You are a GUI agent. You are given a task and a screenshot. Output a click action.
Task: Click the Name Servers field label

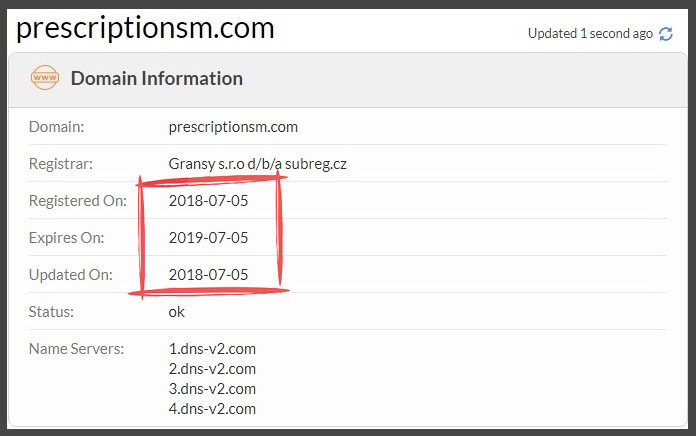pyautogui.click(x=76, y=349)
